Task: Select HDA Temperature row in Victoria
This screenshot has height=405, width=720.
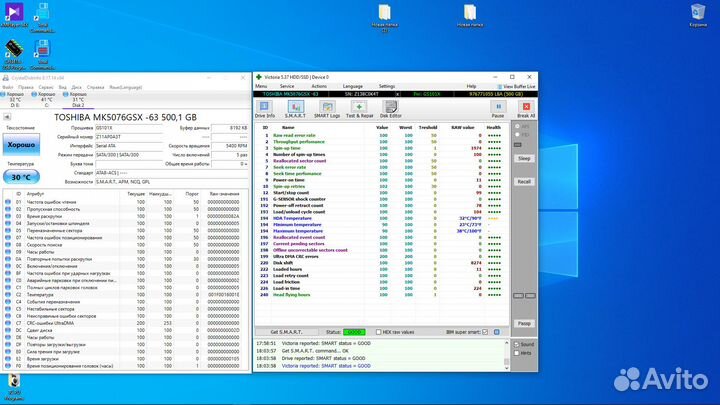Action: click(x=381, y=219)
